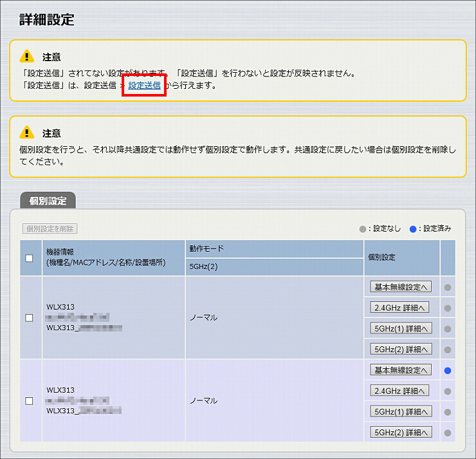Click the warning icon in the first 注意 box

point(27,56)
